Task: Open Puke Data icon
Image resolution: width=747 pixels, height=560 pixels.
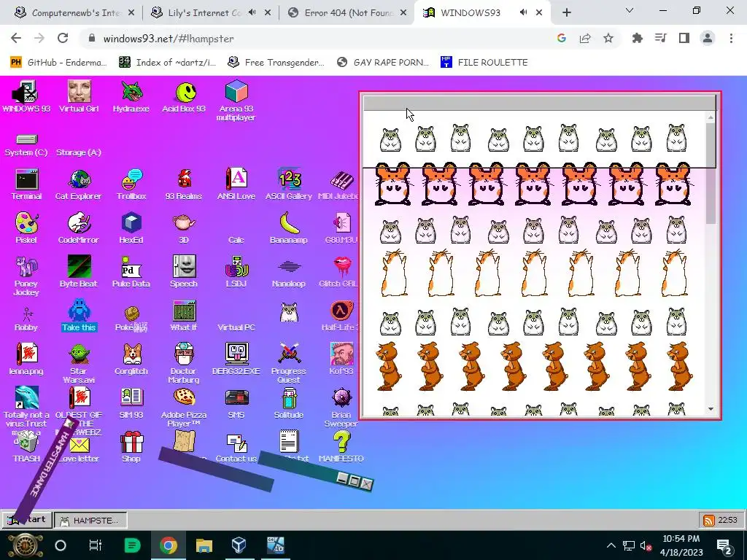Action: point(131,272)
